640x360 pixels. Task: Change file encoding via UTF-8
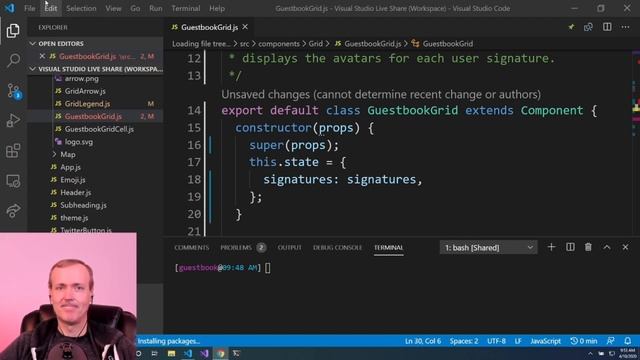click(496, 341)
